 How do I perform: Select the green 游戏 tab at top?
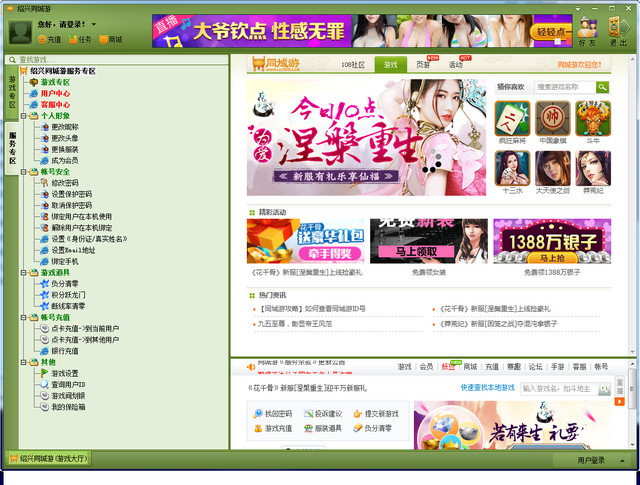pyautogui.click(x=391, y=65)
